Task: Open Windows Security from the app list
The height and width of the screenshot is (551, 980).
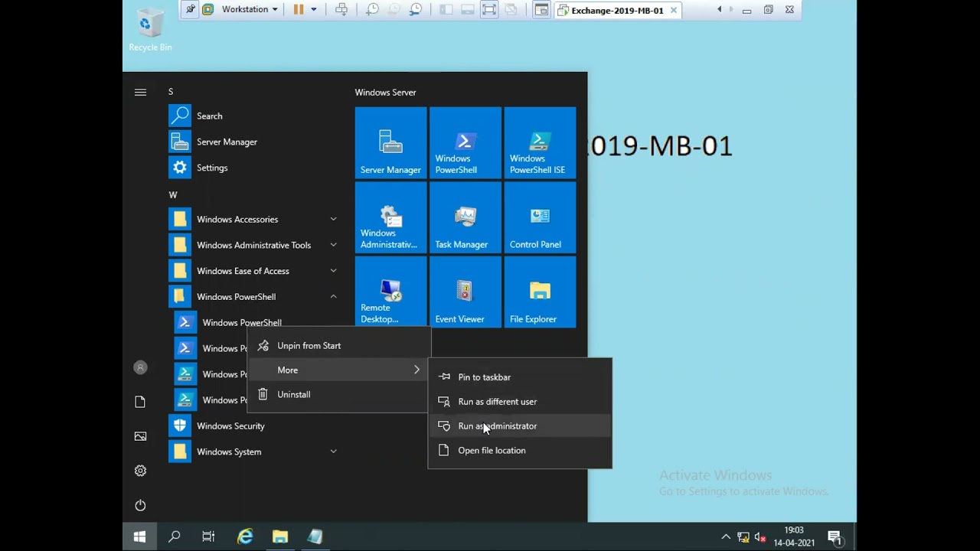Action: 253,426
